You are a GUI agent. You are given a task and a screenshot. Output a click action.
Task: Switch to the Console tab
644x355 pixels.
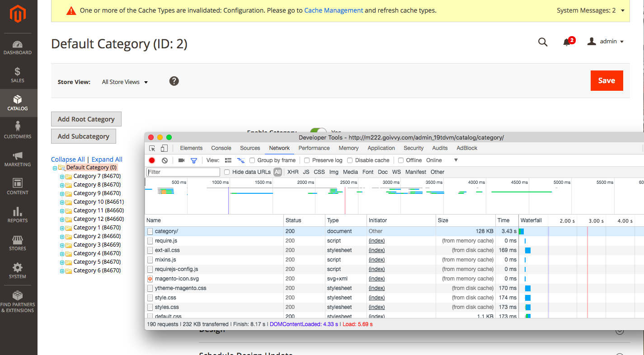point(221,148)
